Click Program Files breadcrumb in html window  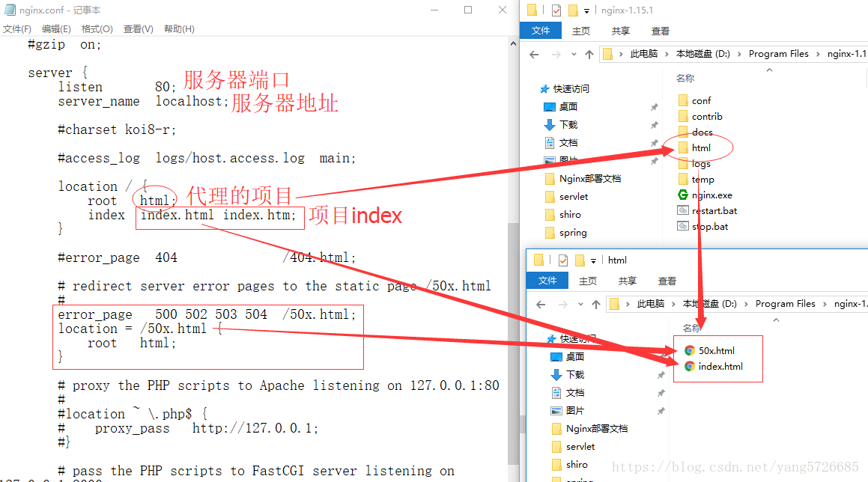[x=785, y=304]
